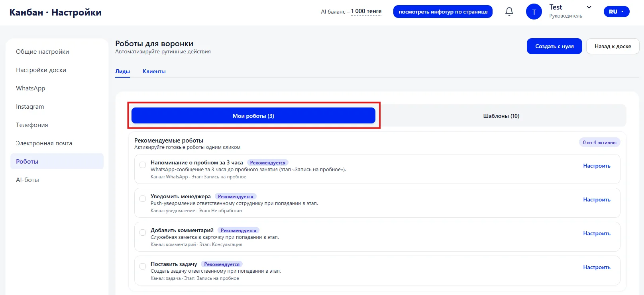Click text Канал: уведомление · Этап: Не обработан
The width and height of the screenshot is (644, 295).
(196, 211)
